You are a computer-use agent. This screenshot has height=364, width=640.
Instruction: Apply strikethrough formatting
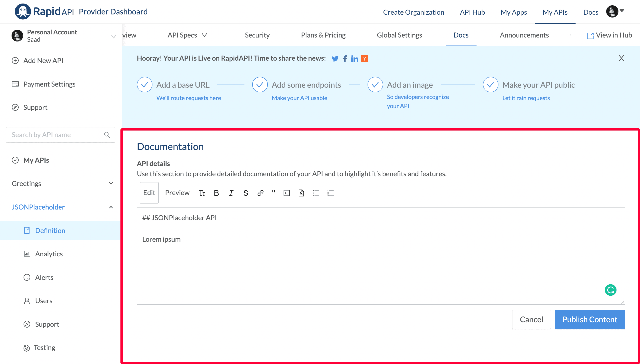[x=246, y=193]
